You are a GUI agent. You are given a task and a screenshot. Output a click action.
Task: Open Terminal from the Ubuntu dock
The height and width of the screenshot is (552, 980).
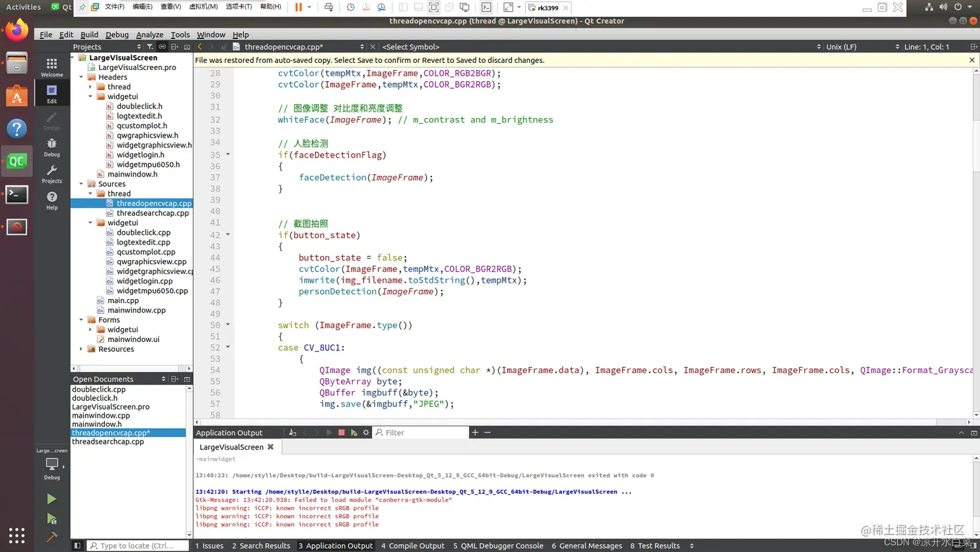tap(17, 194)
